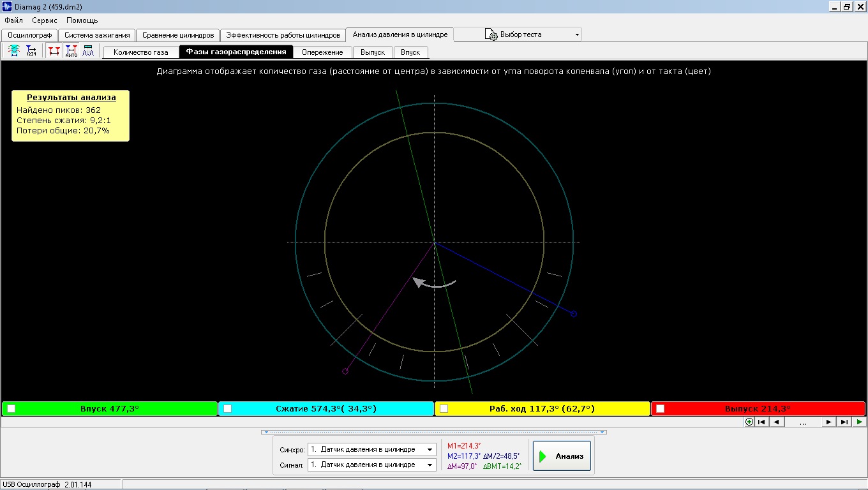Click the green play button
The image size is (868, 490).
[859, 422]
